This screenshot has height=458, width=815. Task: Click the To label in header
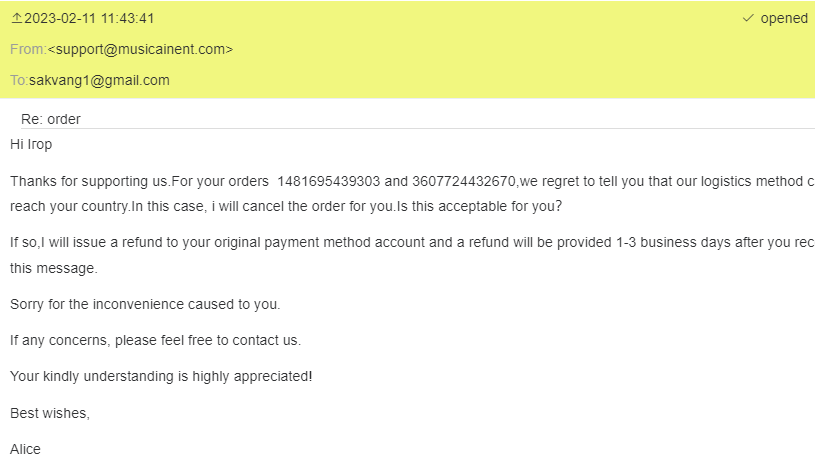18,80
